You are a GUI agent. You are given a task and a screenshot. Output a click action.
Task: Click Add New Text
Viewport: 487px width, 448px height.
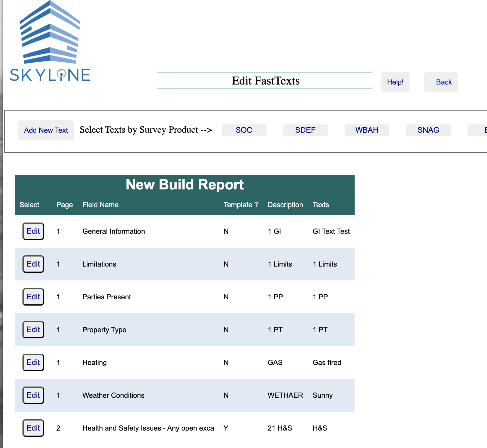46,130
